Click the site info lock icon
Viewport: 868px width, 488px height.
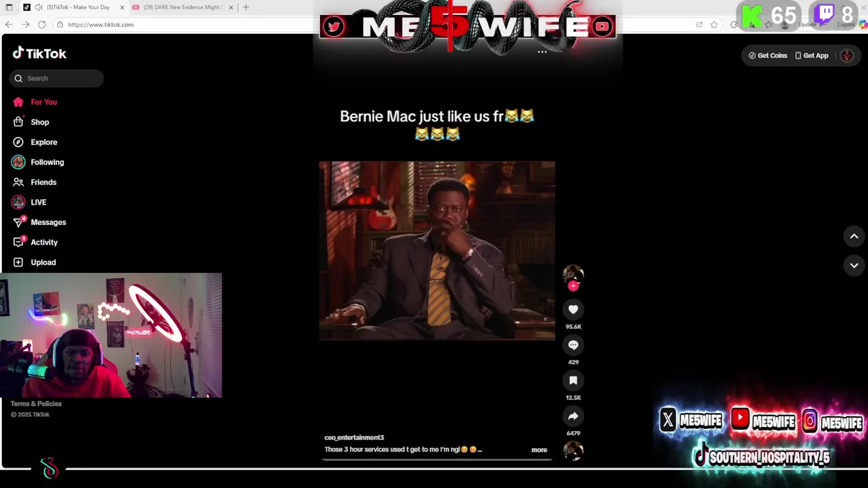[x=60, y=24]
